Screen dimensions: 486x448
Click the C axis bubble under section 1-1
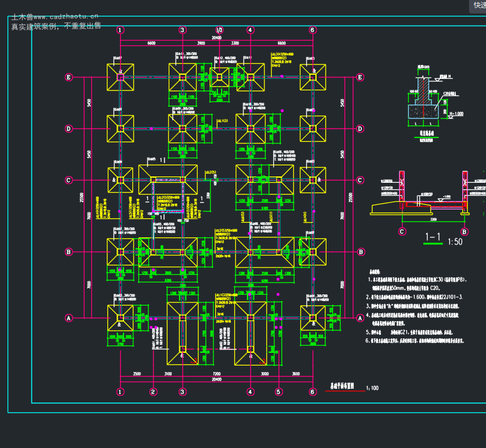[x=402, y=232]
